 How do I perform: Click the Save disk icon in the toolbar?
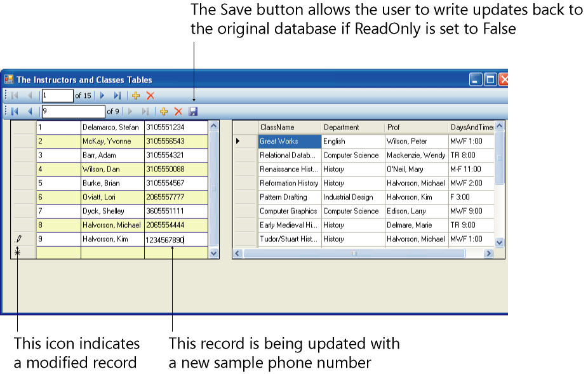tap(193, 112)
